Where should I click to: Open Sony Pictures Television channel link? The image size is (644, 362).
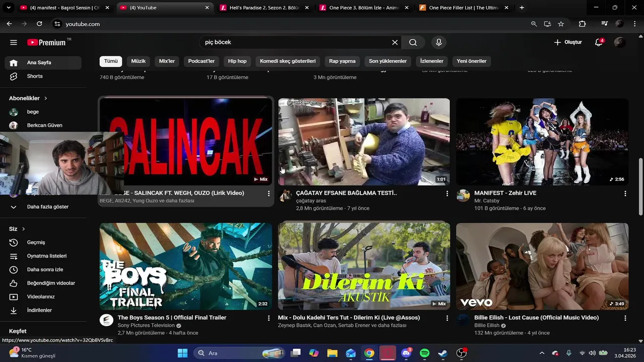(146, 325)
